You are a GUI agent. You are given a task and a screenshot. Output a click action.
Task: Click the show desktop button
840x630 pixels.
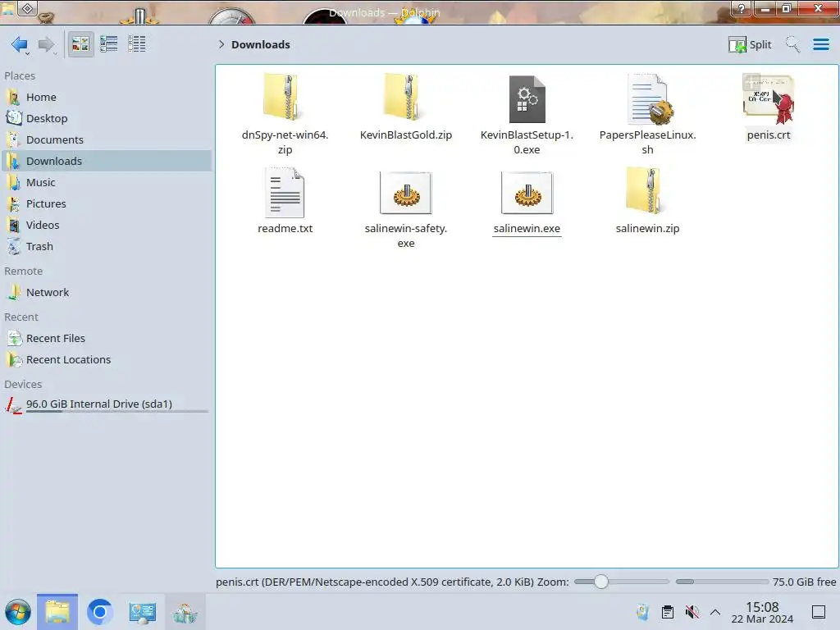(x=819, y=612)
